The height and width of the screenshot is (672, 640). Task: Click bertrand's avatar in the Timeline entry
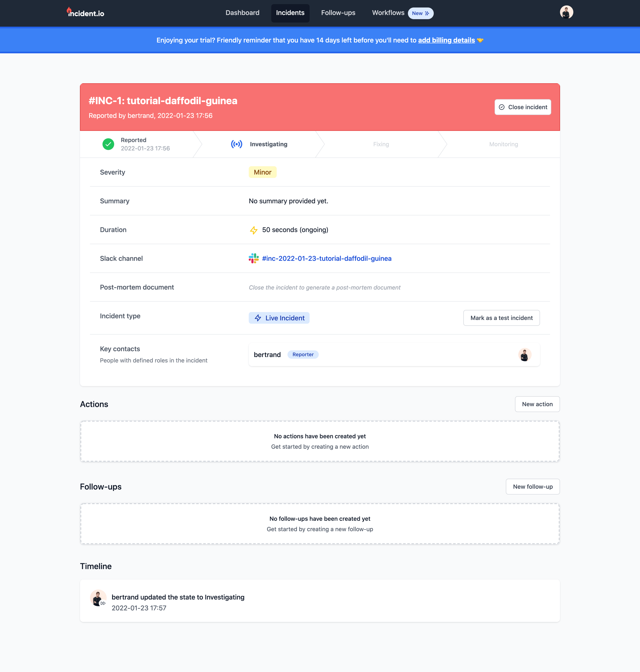[98, 598]
